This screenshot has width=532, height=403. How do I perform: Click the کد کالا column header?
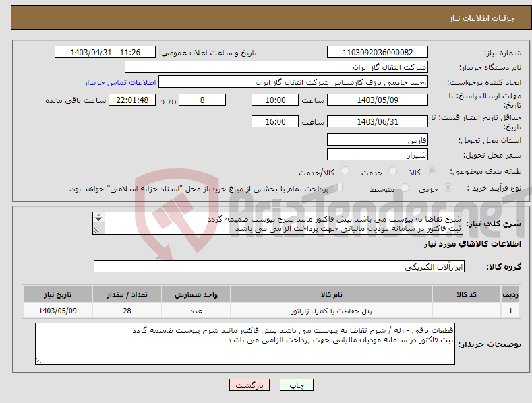[x=467, y=294]
